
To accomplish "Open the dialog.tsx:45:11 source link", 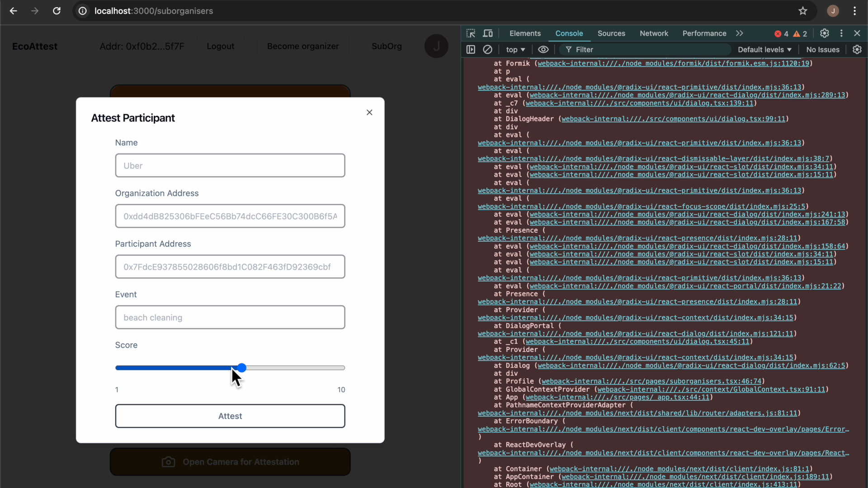I will (637, 342).
